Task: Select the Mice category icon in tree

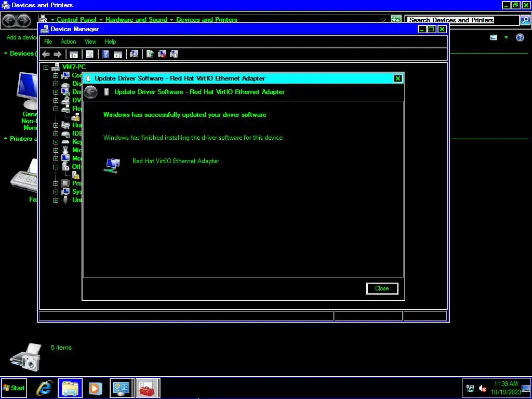Action: click(65, 150)
